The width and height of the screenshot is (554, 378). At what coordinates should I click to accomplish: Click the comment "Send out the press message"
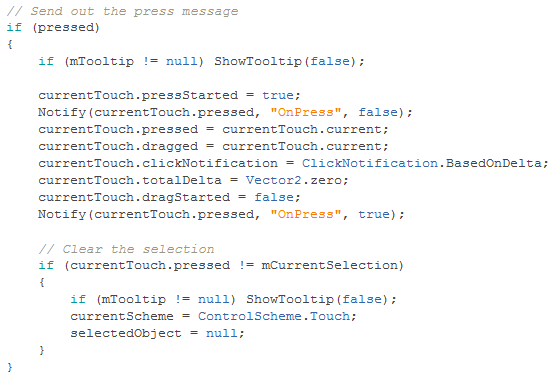122,11
